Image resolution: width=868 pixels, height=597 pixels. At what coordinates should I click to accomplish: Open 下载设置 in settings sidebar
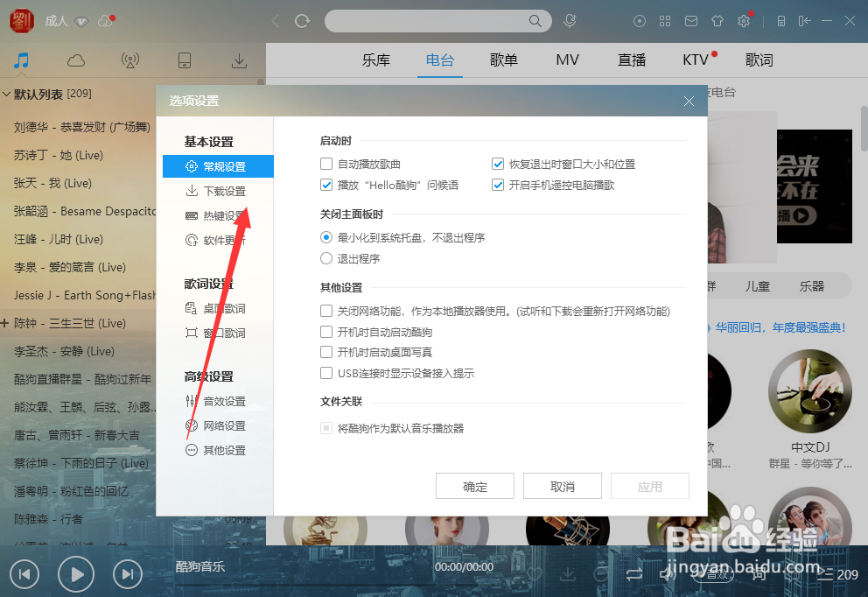pos(218,191)
